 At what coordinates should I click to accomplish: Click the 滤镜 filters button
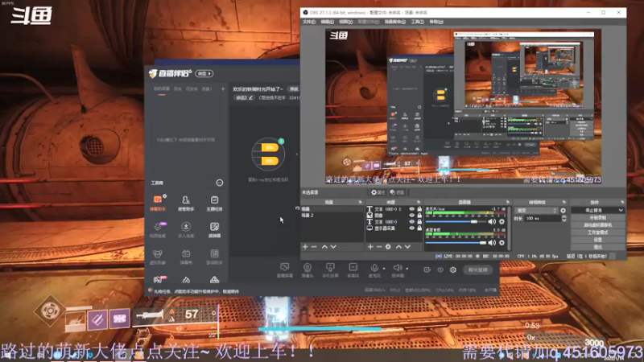point(397,192)
